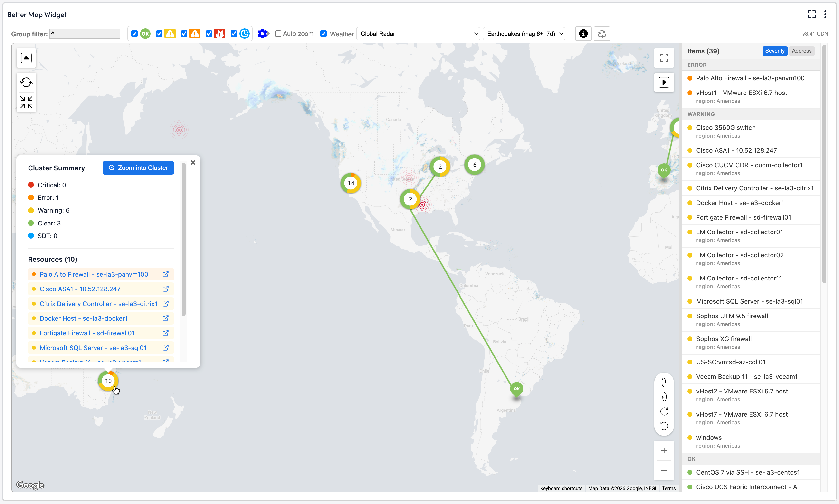Click the refresh arrows icon in toolbar
The width and height of the screenshot is (839, 504).
pyautogui.click(x=602, y=34)
